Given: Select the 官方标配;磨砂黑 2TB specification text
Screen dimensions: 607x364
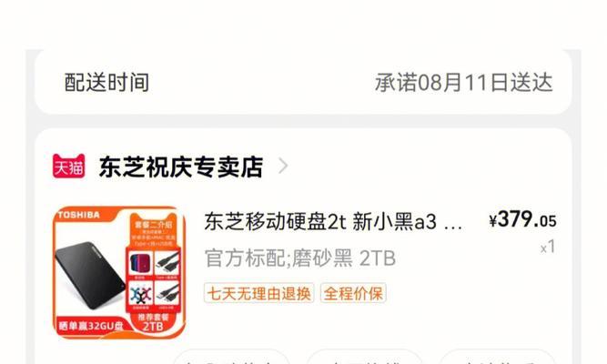Looking at the screenshot, I should point(300,258).
